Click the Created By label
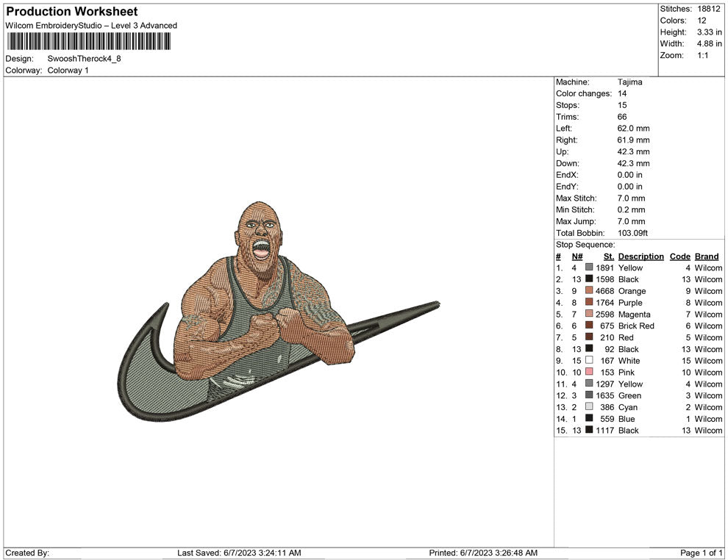The height and width of the screenshot is (560, 728). pos(27,553)
